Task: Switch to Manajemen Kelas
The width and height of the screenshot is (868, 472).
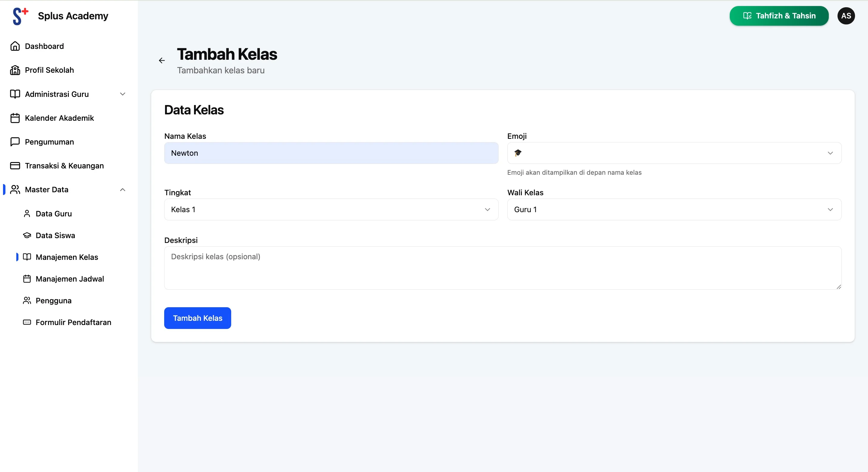Action: click(66, 257)
